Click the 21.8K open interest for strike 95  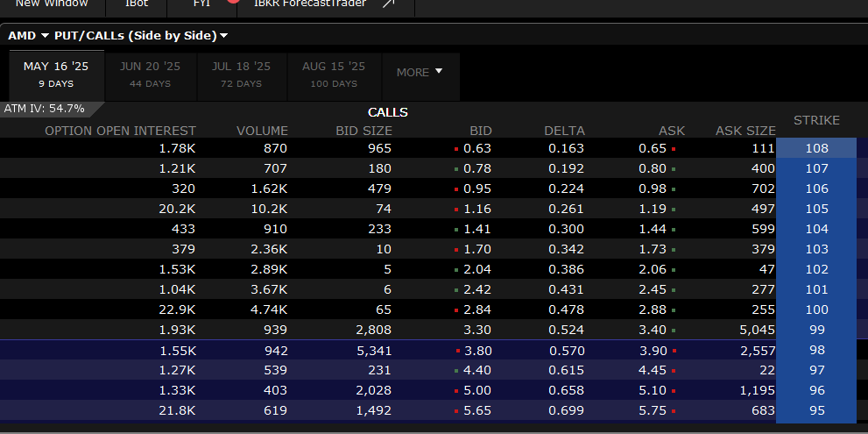pos(177,410)
